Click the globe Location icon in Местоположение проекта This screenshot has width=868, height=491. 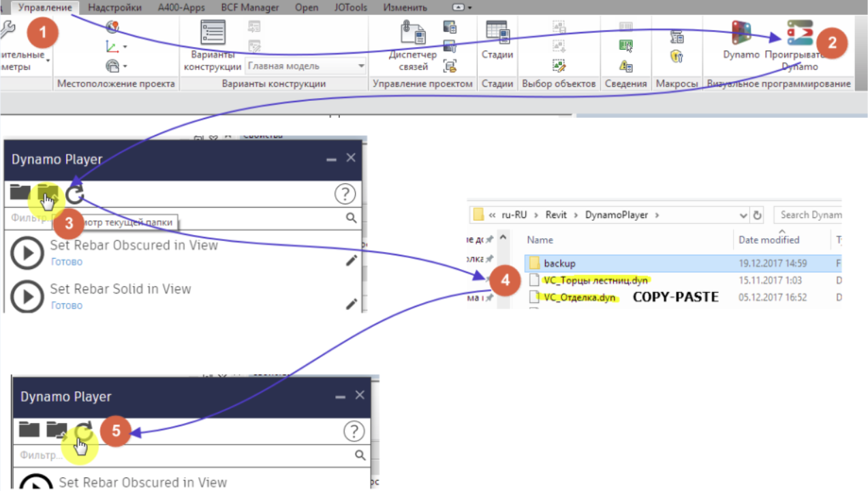tap(112, 27)
